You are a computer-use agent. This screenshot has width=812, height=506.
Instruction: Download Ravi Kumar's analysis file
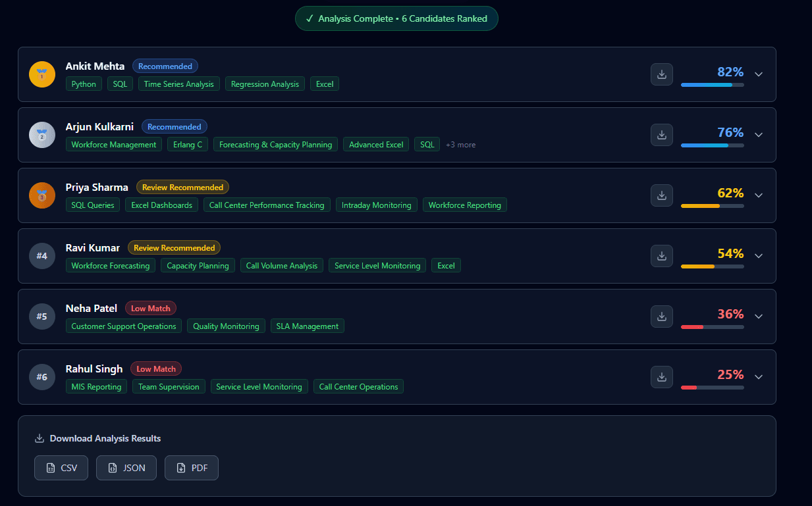pyautogui.click(x=662, y=256)
